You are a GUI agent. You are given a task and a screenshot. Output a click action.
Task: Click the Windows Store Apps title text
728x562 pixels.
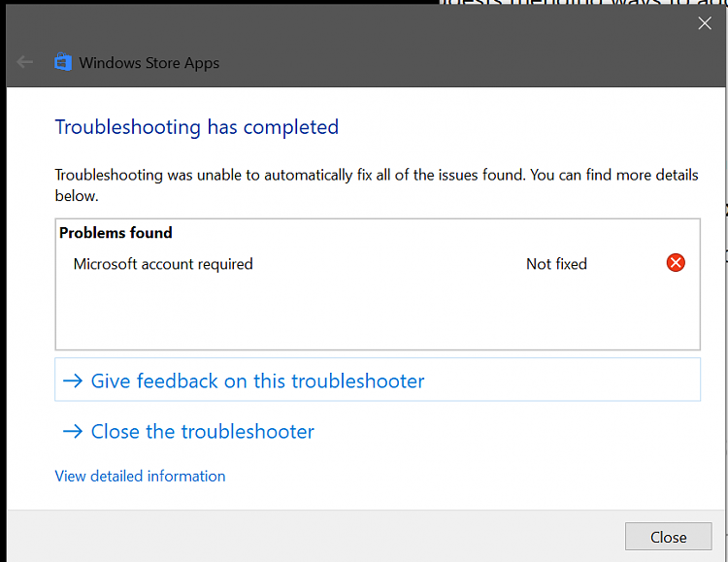click(149, 63)
